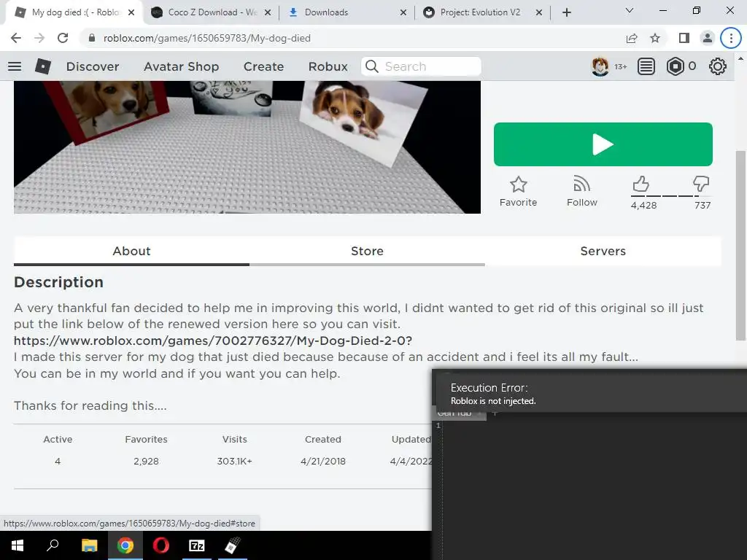The image size is (747, 560).
Task: Open the Robux balance icon
Action: click(675, 66)
